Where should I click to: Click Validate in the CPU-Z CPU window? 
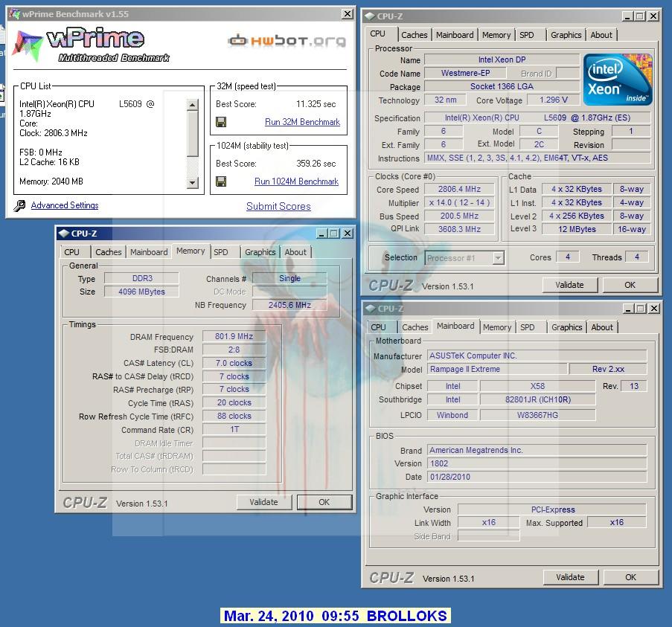click(569, 285)
